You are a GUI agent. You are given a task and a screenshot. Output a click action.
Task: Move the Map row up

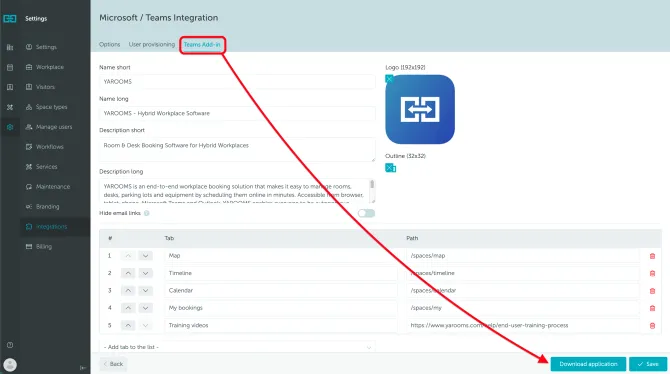pos(128,256)
